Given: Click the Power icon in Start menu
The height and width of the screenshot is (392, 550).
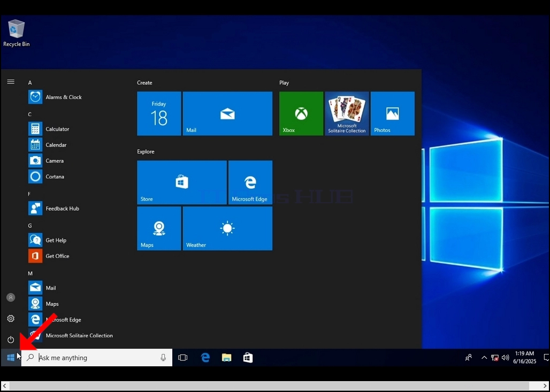Looking at the screenshot, I should point(11,340).
